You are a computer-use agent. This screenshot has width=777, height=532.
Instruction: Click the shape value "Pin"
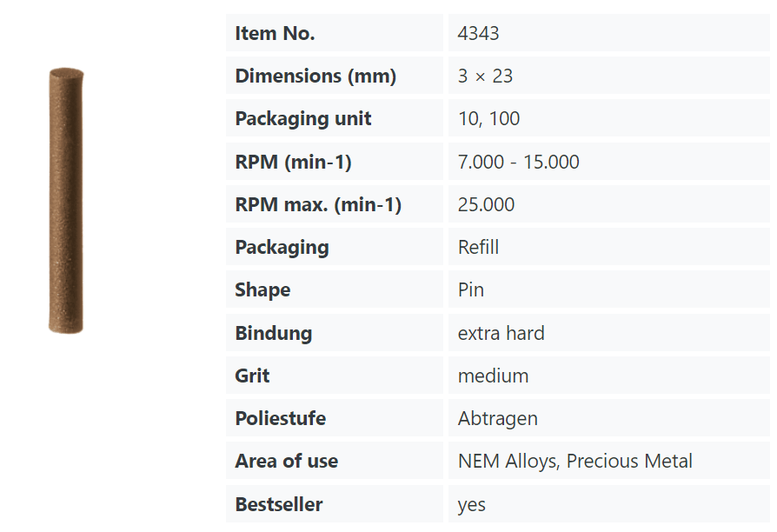pos(471,289)
